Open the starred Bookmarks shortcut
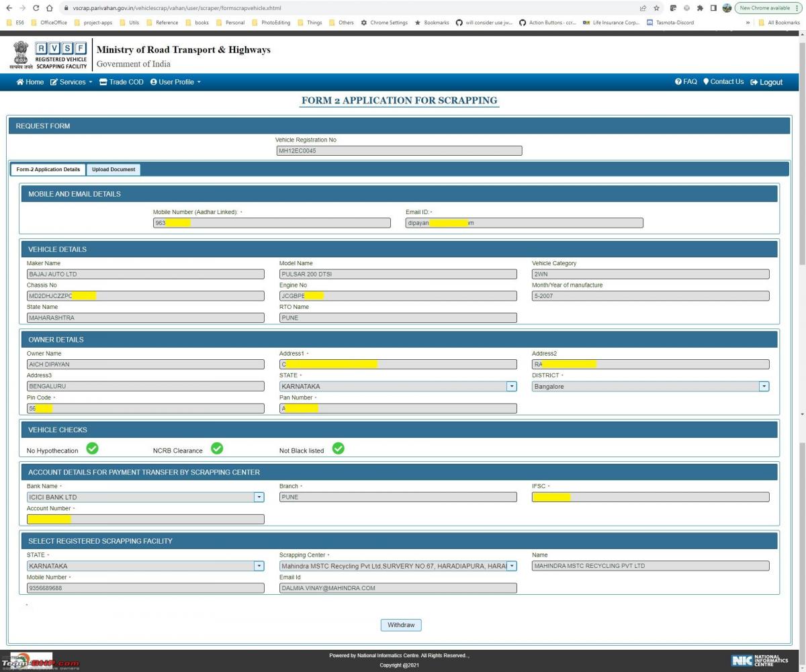Viewport: 806px width, 672px height. 432,22
